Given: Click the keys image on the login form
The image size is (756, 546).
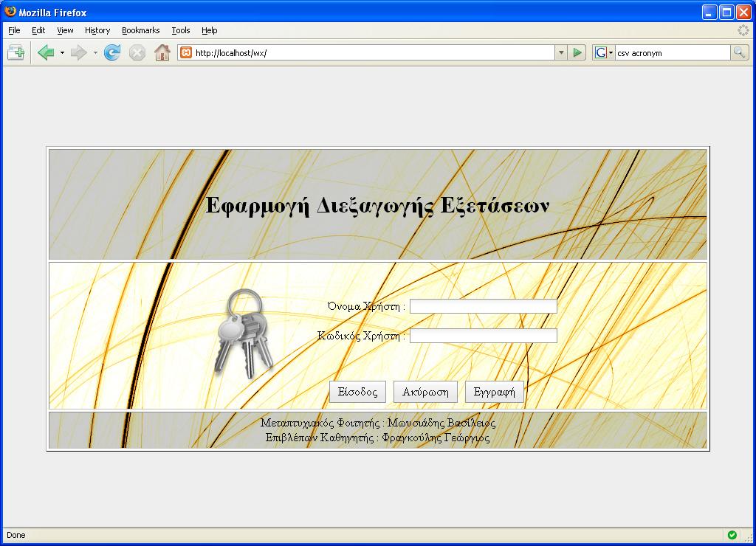Looking at the screenshot, I should pos(244,334).
